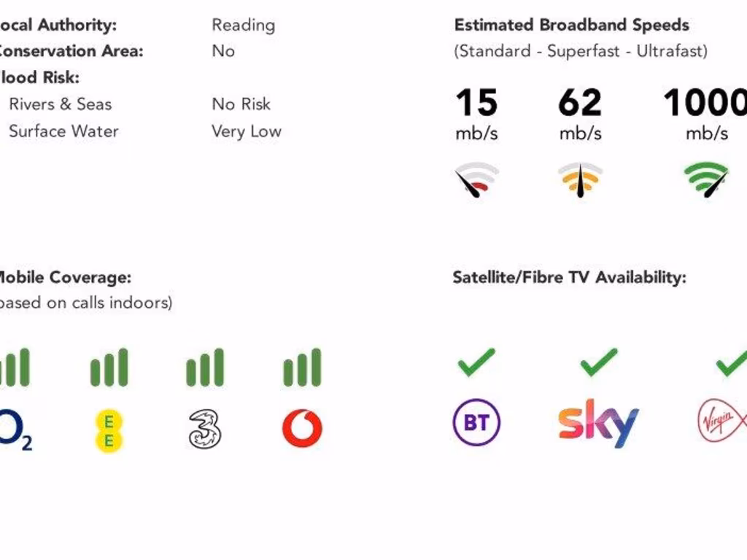This screenshot has height=560, width=747.
Task: Click the Estimated Broadband Speeds heading
Action: (x=571, y=25)
